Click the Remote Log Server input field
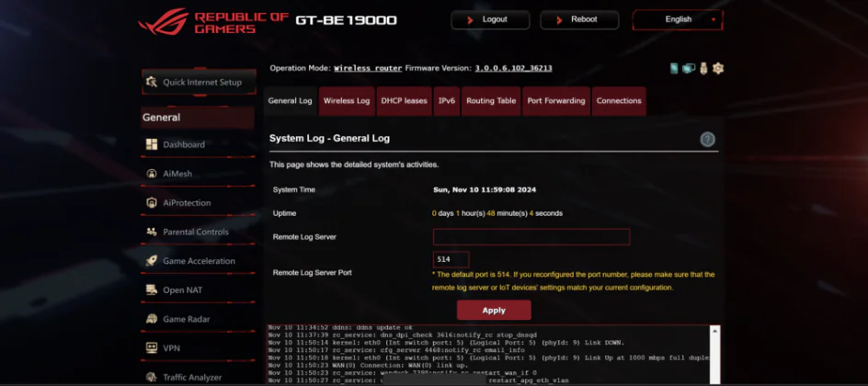 point(531,237)
